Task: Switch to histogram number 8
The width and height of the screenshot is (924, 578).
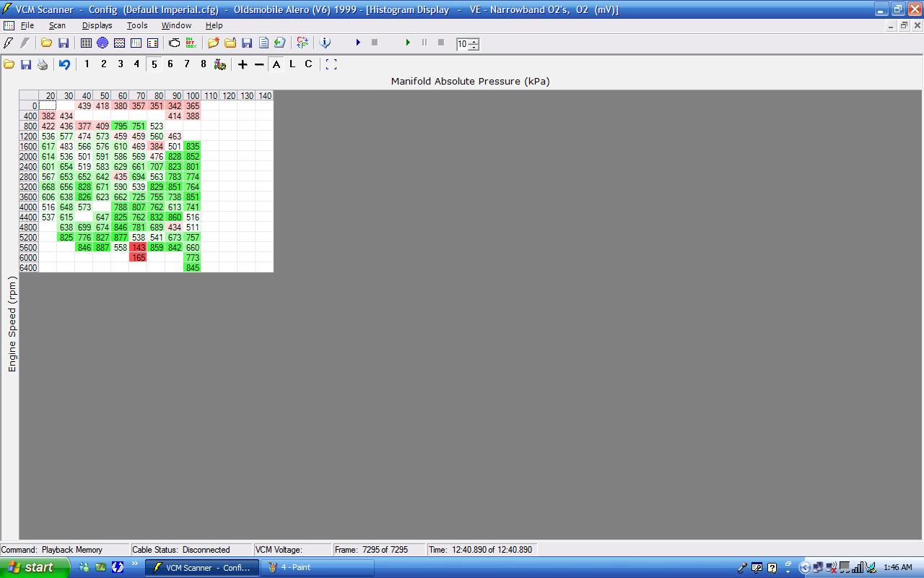Action: tap(203, 64)
